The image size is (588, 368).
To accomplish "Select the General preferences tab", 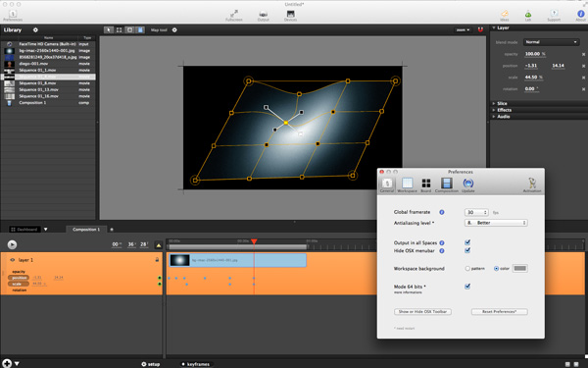I will click(387, 184).
